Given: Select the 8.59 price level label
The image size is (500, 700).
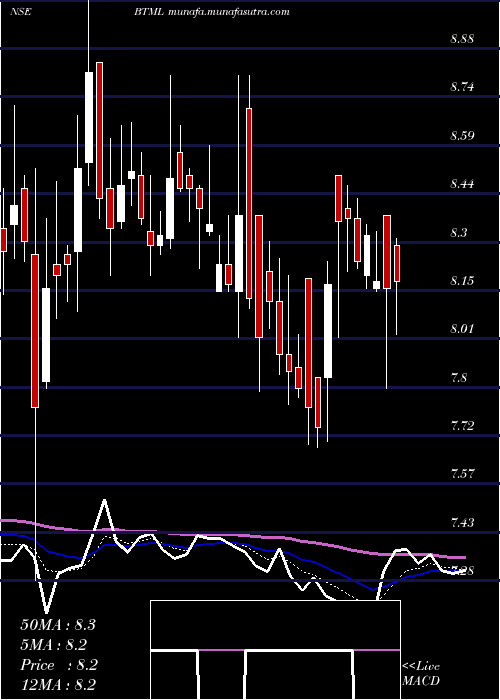Looking at the screenshot, I should [x=462, y=136].
